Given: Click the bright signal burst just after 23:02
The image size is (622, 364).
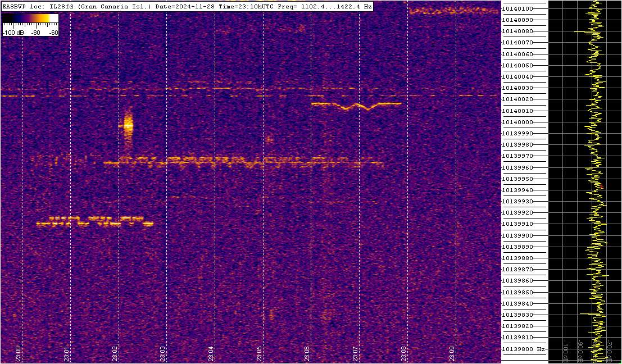Looking at the screenshot, I should 128,125.
